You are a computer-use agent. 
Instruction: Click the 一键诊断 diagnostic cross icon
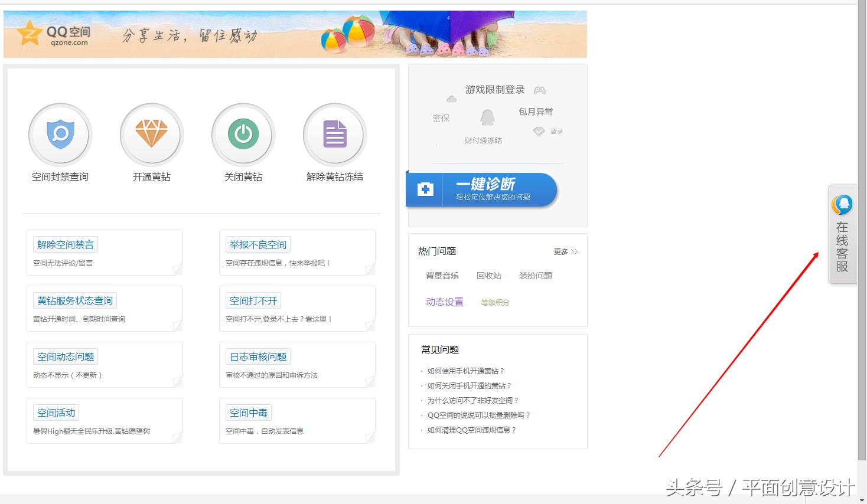[425, 189]
